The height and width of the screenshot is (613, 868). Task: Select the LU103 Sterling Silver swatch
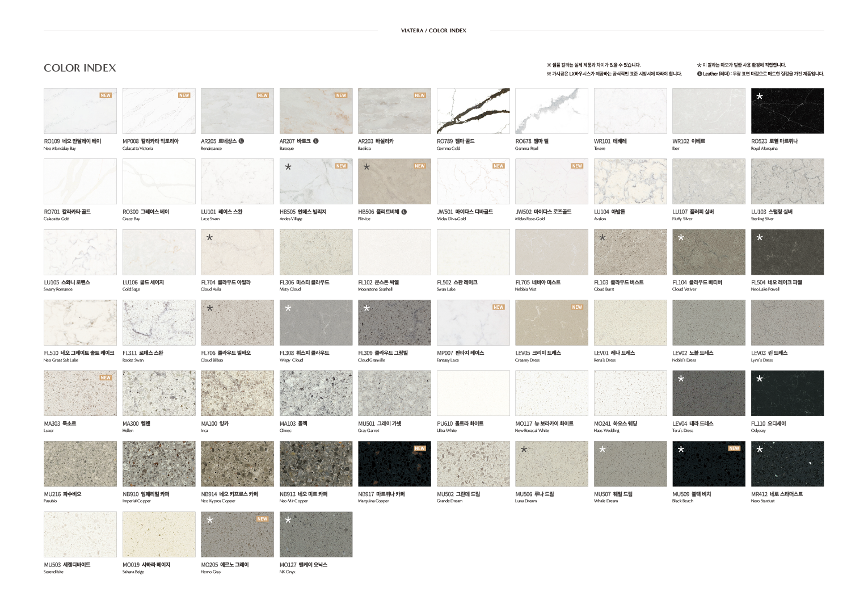787,182
